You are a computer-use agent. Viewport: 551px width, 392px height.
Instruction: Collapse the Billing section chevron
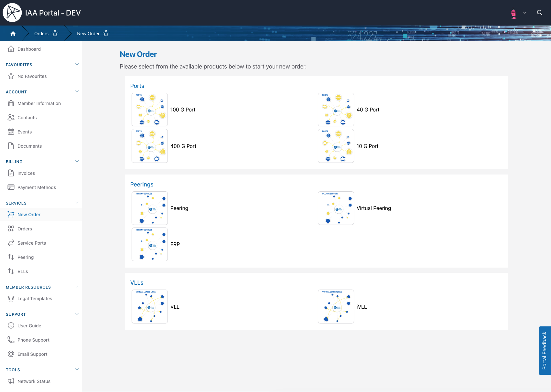tap(77, 161)
